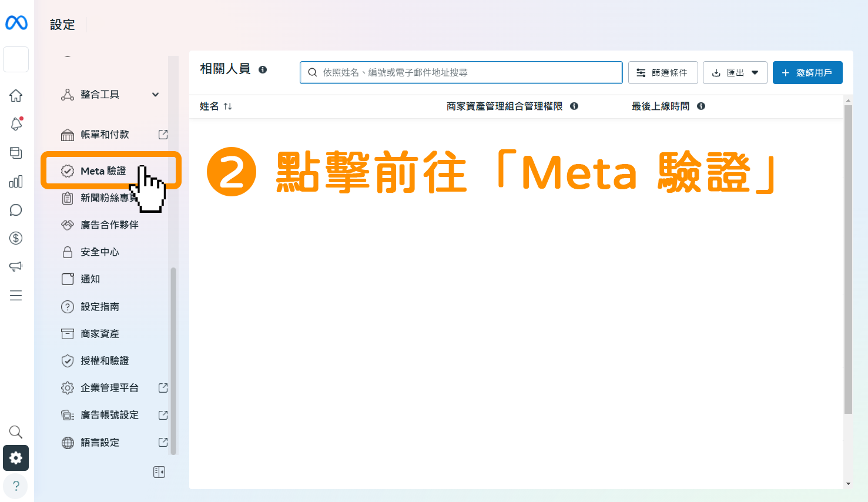This screenshot has width=868, height=502.
Task: Click the search magnifier in left rail
Action: [16, 432]
